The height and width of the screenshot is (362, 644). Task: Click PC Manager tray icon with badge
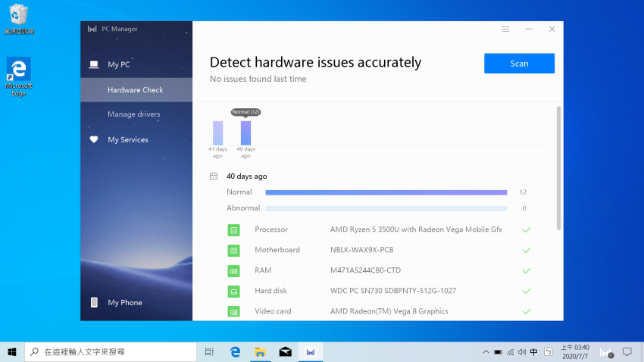pyautogui.click(x=606, y=353)
